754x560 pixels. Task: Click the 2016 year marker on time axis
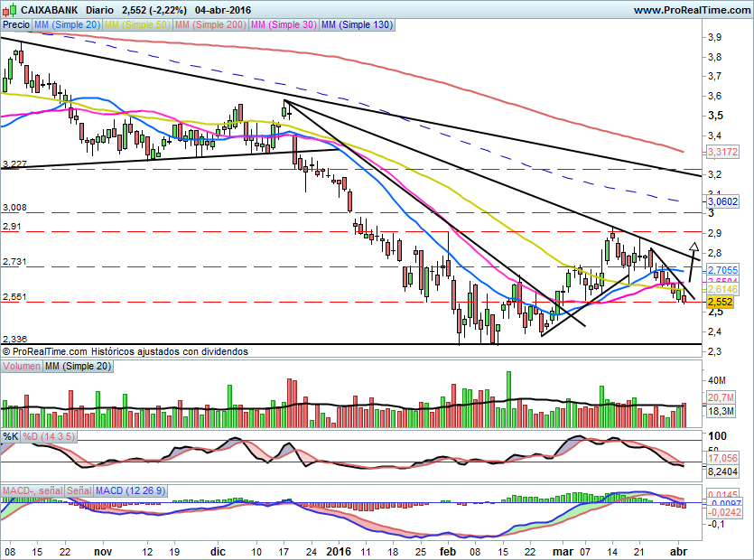pyautogui.click(x=339, y=551)
